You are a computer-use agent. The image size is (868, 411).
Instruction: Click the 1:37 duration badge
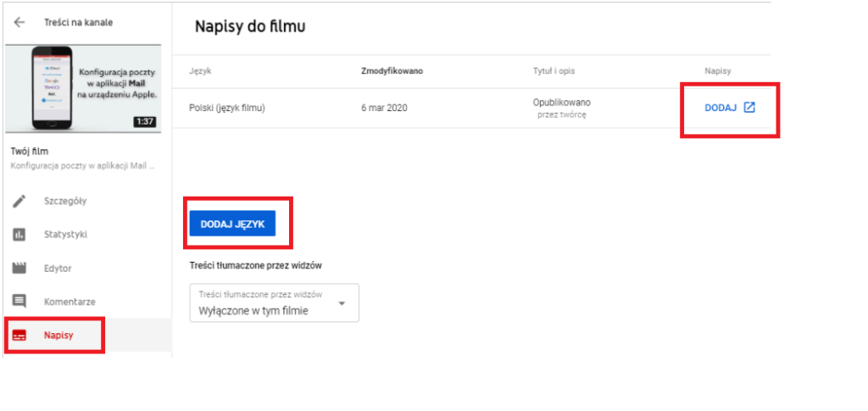[145, 122]
